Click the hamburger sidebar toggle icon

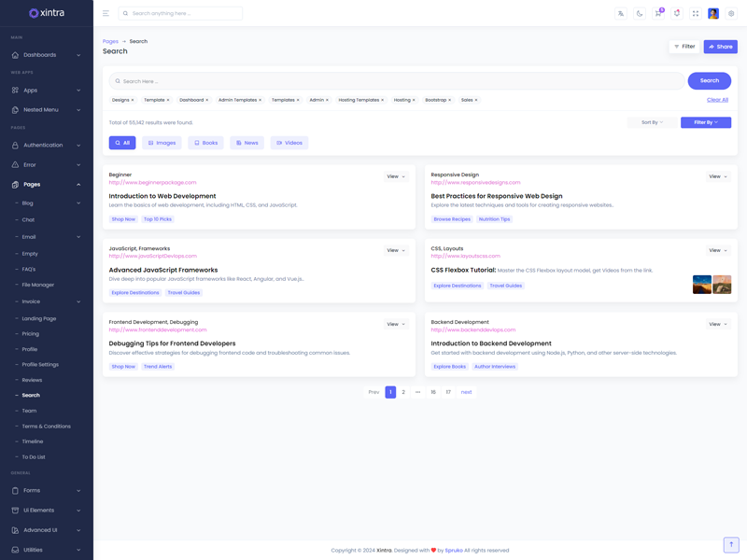(106, 13)
